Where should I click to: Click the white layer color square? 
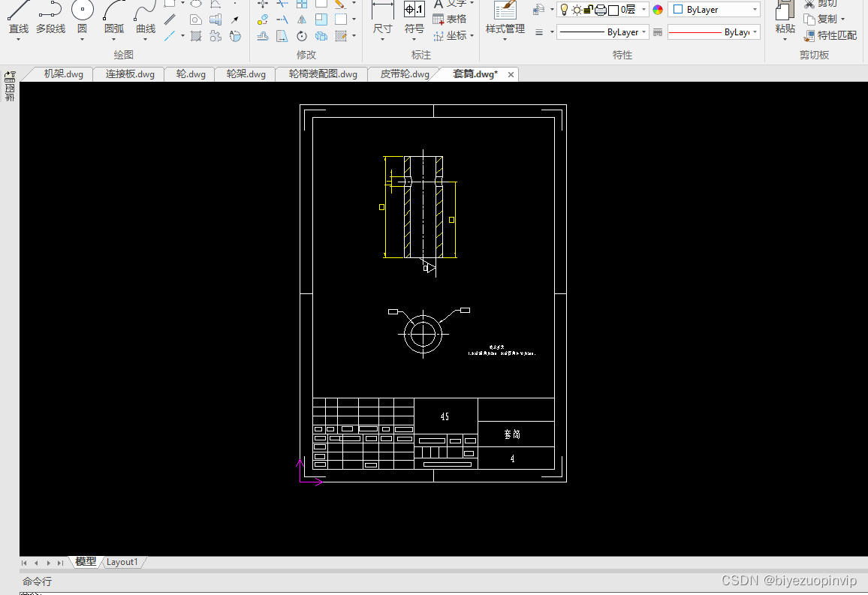point(613,11)
